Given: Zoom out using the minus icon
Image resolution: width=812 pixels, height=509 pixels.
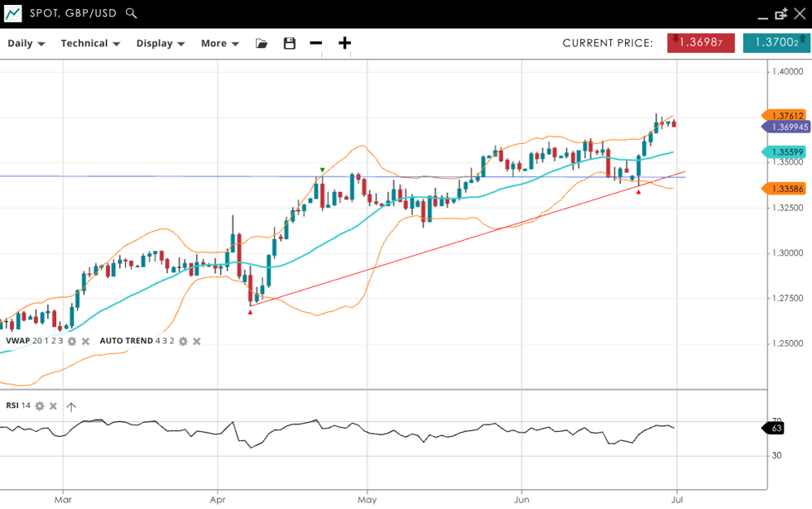Looking at the screenshot, I should click(315, 43).
